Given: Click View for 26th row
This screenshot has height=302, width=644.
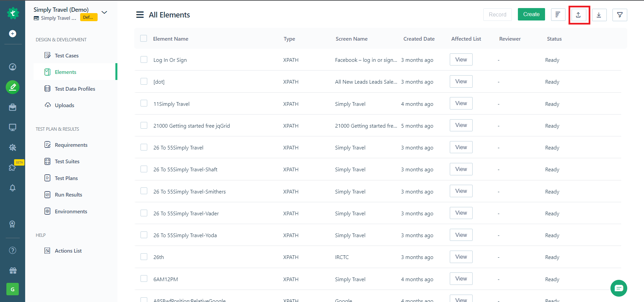Looking at the screenshot, I should click(x=461, y=257).
